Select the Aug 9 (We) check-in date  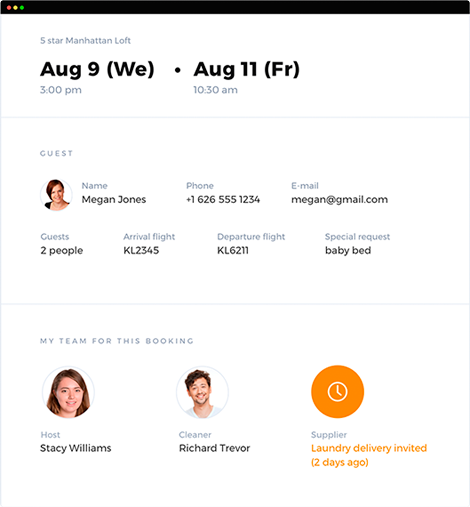click(97, 70)
